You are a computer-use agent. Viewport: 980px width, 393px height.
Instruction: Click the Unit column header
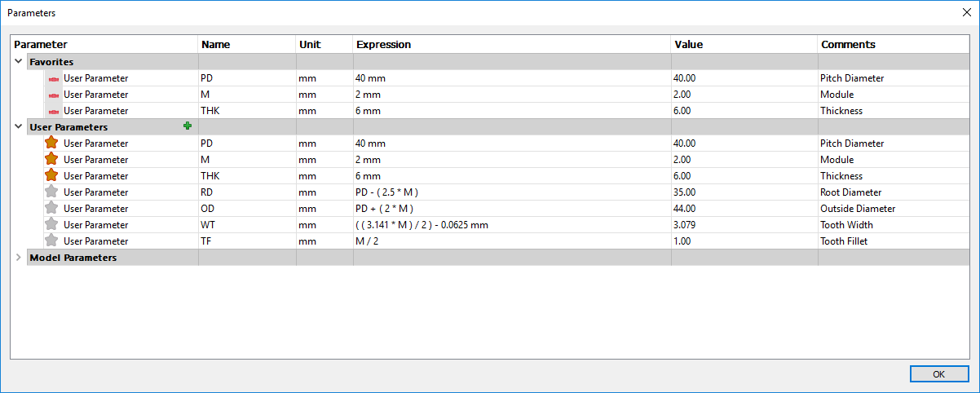click(324, 44)
